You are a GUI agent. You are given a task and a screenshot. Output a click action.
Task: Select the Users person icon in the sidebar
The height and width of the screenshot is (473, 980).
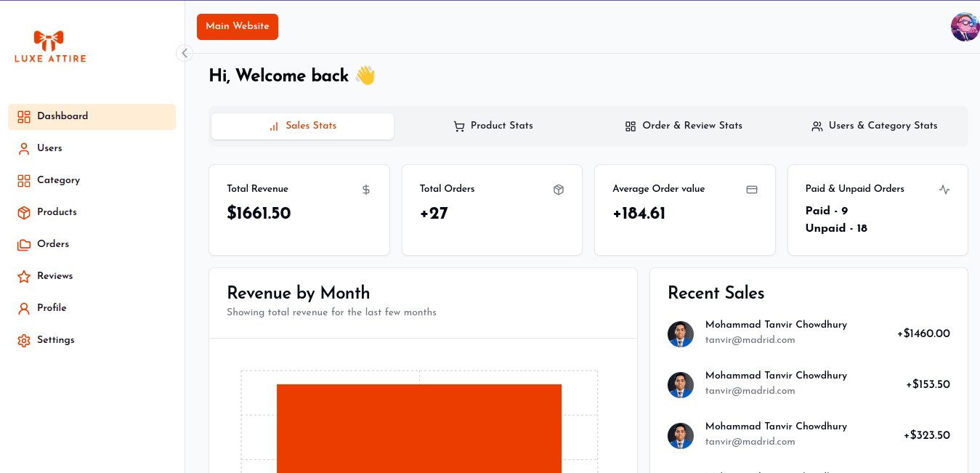pos(24,149)
